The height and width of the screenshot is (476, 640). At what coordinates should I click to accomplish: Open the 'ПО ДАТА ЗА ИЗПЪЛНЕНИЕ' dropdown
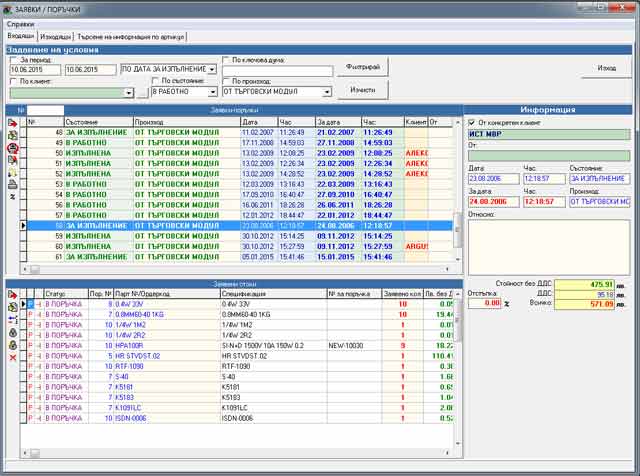click(212, 70)
